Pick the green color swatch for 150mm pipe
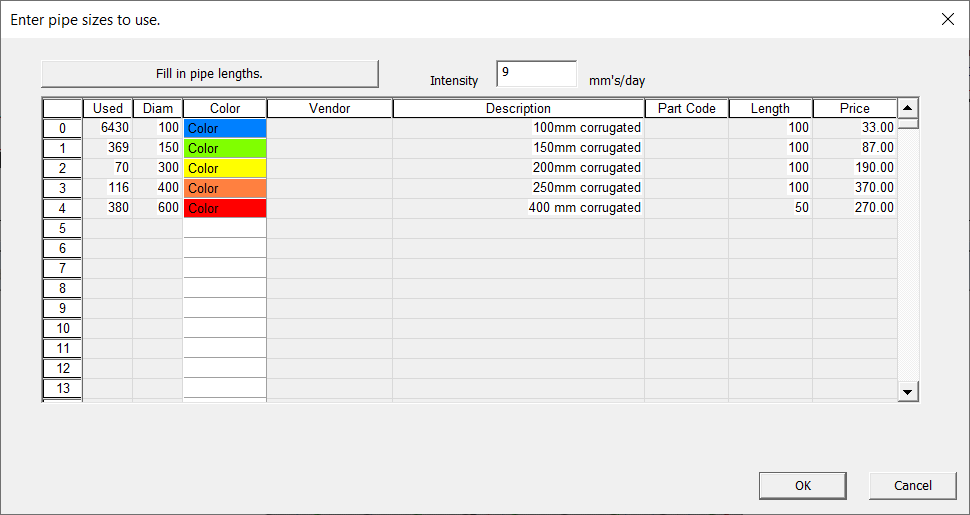Viewport: 970px width, 515px height. [225, 148]
